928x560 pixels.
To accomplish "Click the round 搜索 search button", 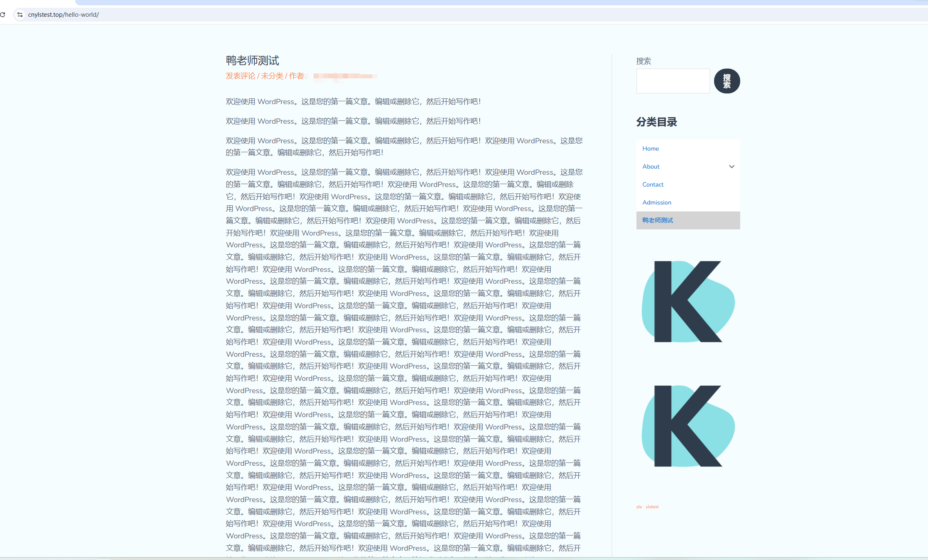I will 727,81.
